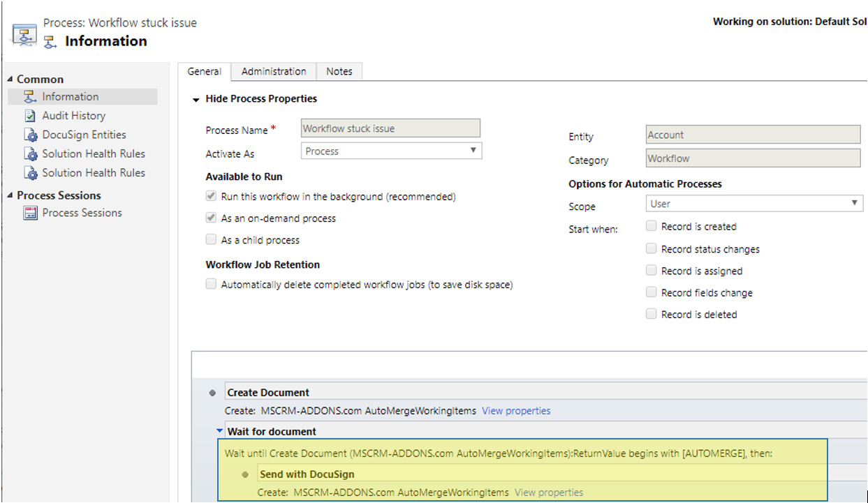
Task: Open View properties for Send with DocuSign
Action: 549,493
